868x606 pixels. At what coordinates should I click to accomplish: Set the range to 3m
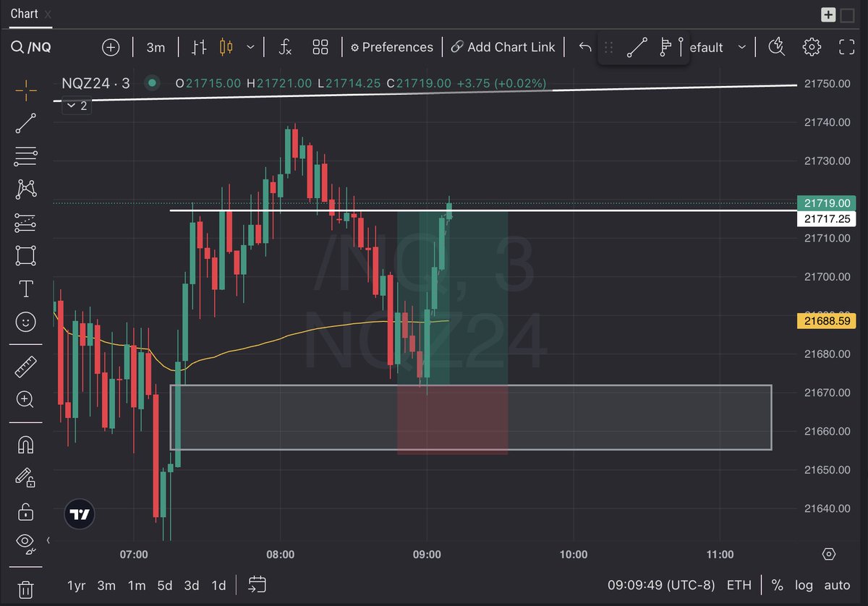106,585
